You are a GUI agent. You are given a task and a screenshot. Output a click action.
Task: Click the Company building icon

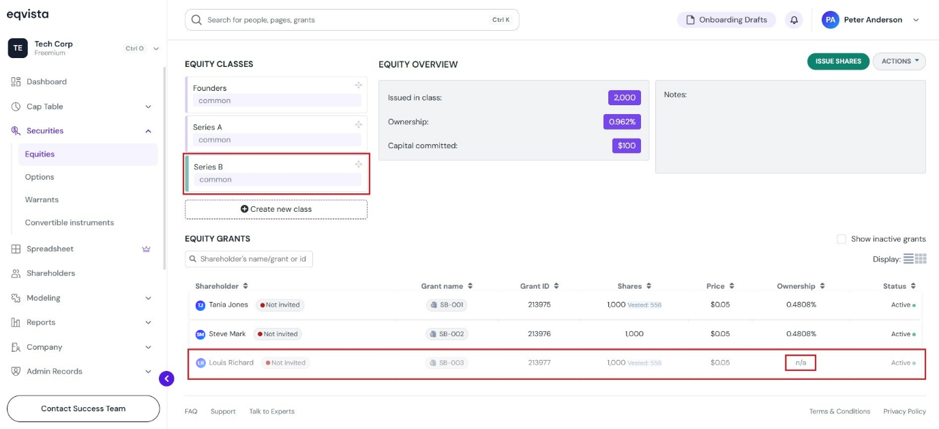pyautogui.click(x=16, y=348)
